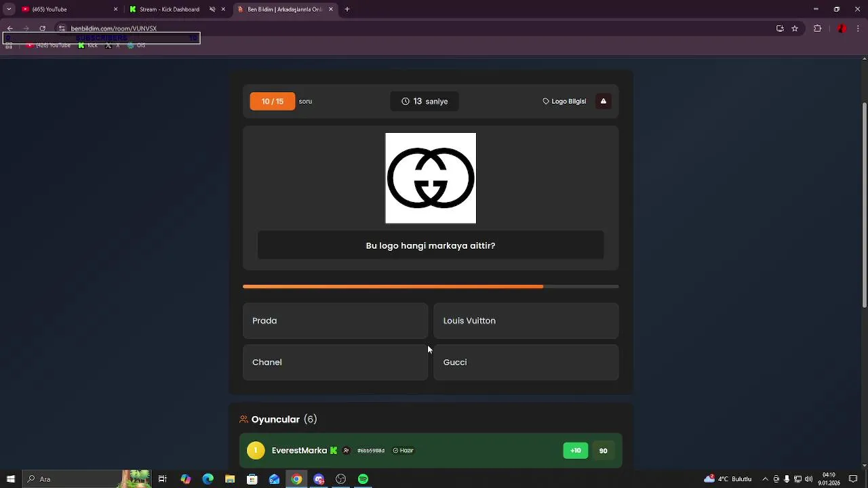Open the X bookmark
Viewport: 868px width, 488px height.
pos(113,45)
